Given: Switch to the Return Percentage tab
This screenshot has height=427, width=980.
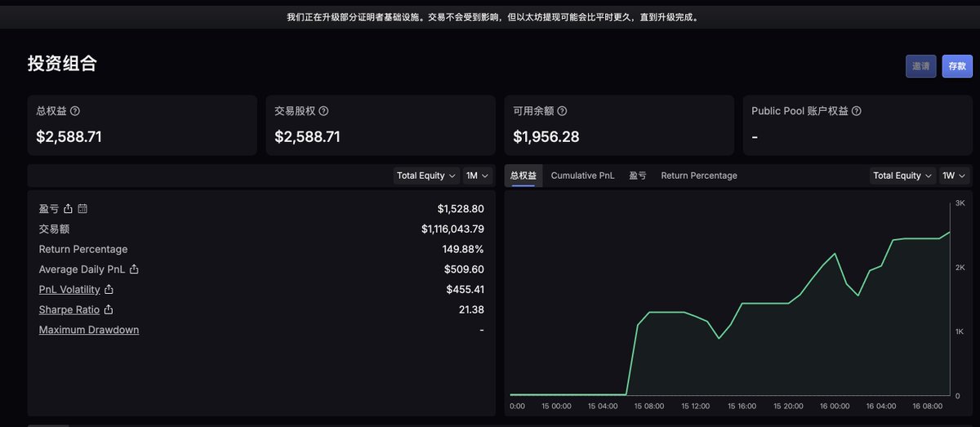Looking at the screenshot, I should (699, 176).
